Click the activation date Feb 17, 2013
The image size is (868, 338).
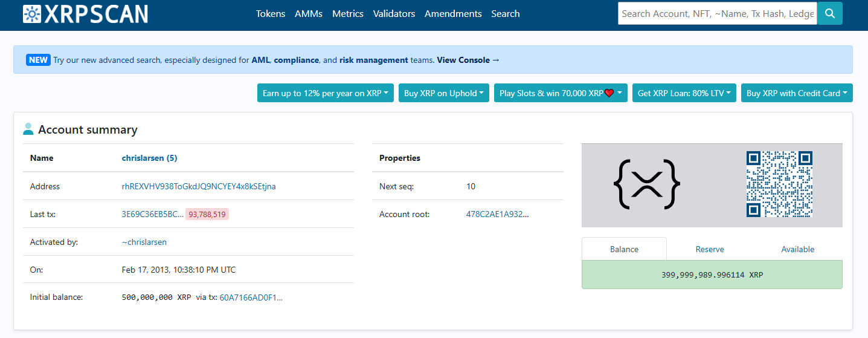179,270
